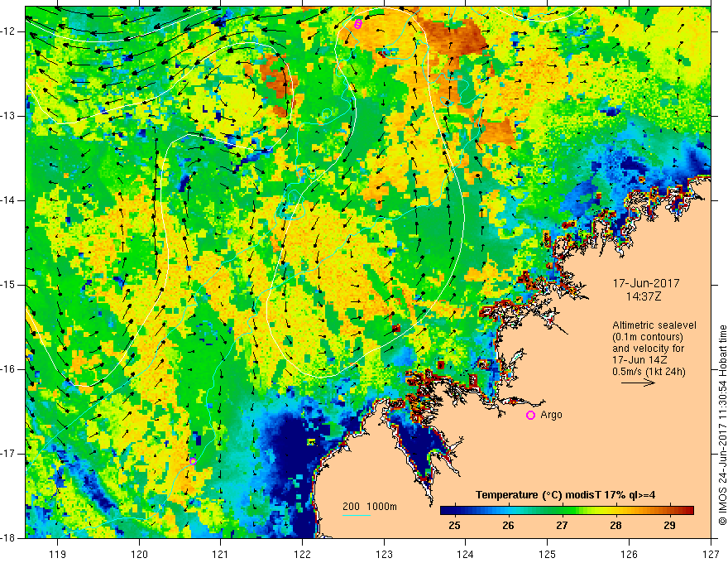Click the color bar tick label '27'

[562, 526]
